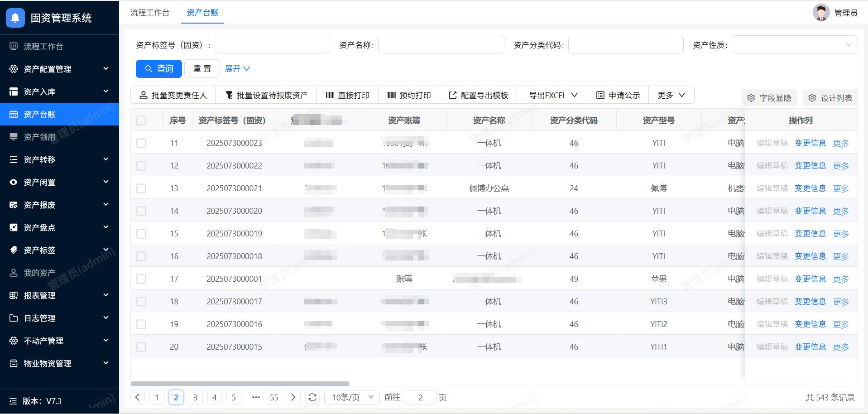868x414 pixels.
Task: Click the horizontal table scrollbar
Action: (240, 384)
